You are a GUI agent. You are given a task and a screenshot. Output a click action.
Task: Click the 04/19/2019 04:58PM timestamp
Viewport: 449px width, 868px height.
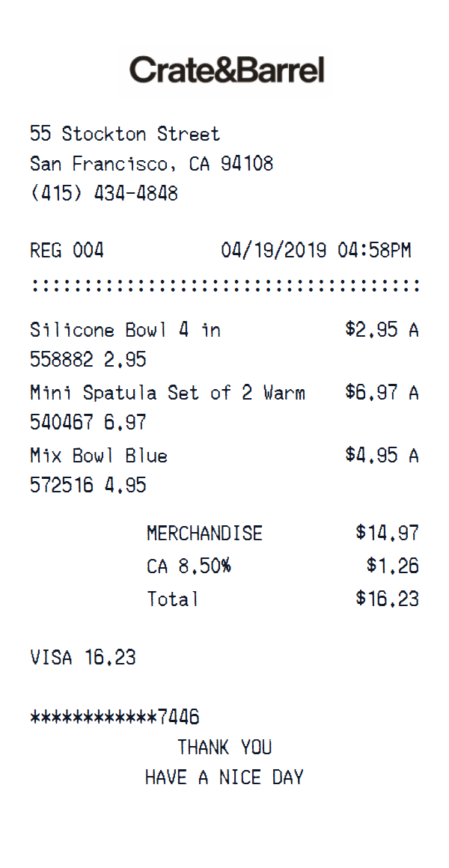click(316, 251)
